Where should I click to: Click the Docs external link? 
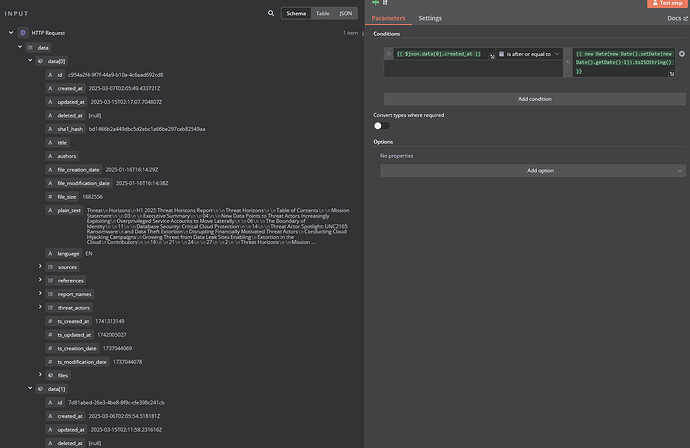(677, 18)
